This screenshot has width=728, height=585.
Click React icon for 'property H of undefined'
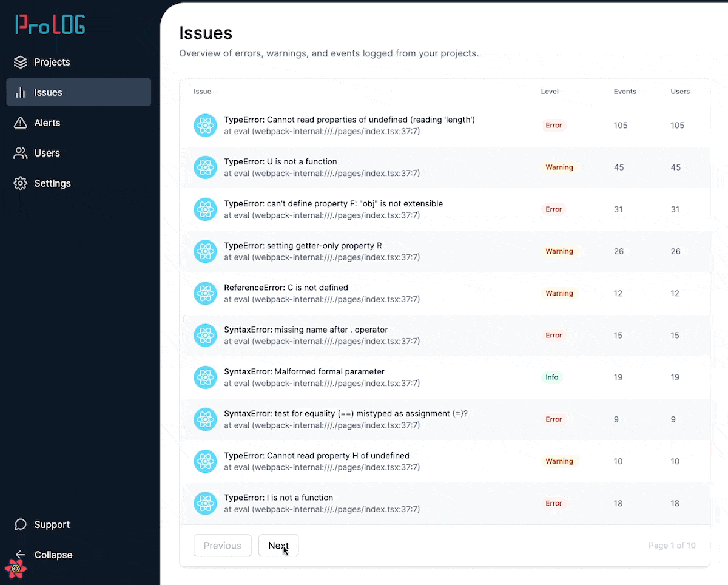point(205,461)
